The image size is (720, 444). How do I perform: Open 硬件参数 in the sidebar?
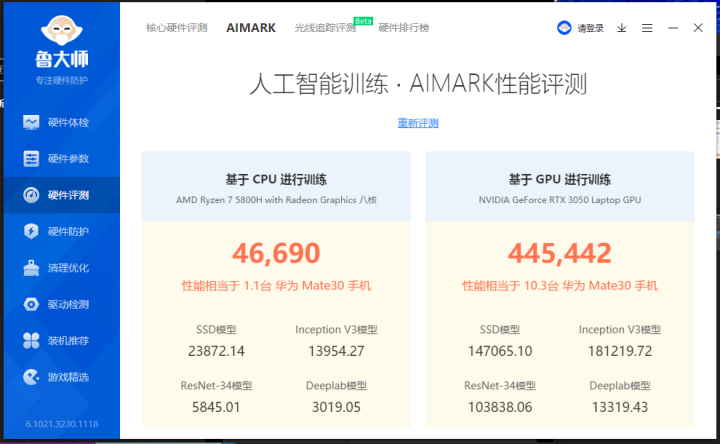(x=62, y=158)
